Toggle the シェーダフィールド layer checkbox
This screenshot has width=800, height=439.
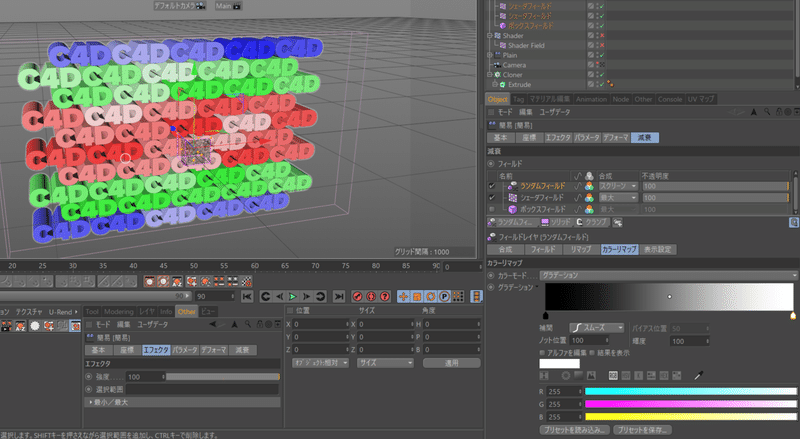[492, 198]
